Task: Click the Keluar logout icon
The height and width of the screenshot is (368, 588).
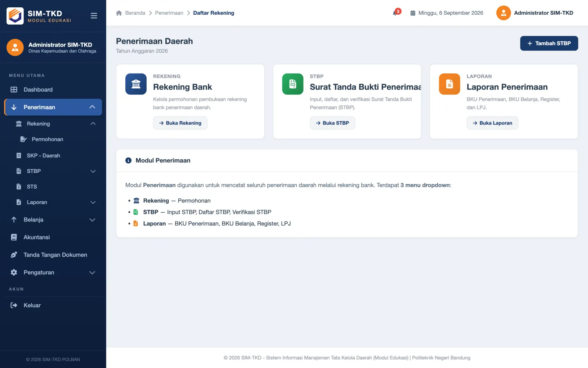Action: pos(14,305)
